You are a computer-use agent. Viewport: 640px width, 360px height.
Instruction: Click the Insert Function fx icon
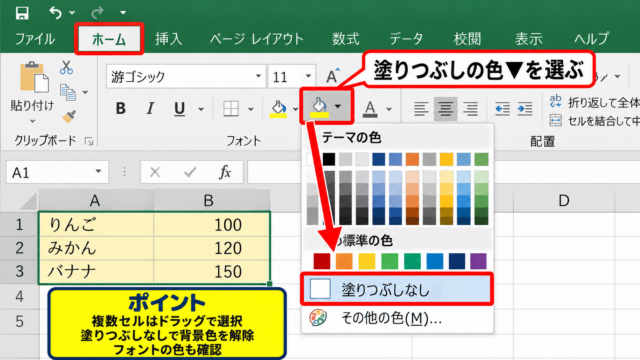pos(225,172)
